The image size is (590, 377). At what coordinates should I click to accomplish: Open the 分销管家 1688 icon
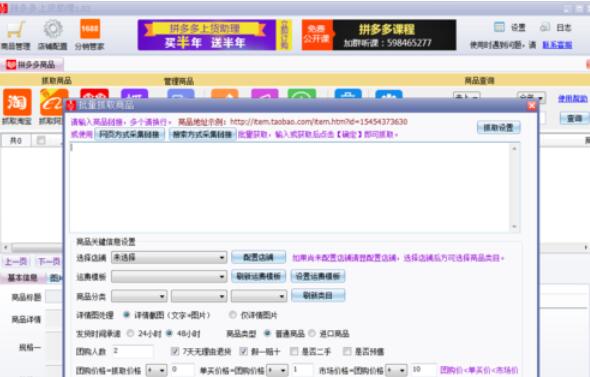[x=90, y=35]
